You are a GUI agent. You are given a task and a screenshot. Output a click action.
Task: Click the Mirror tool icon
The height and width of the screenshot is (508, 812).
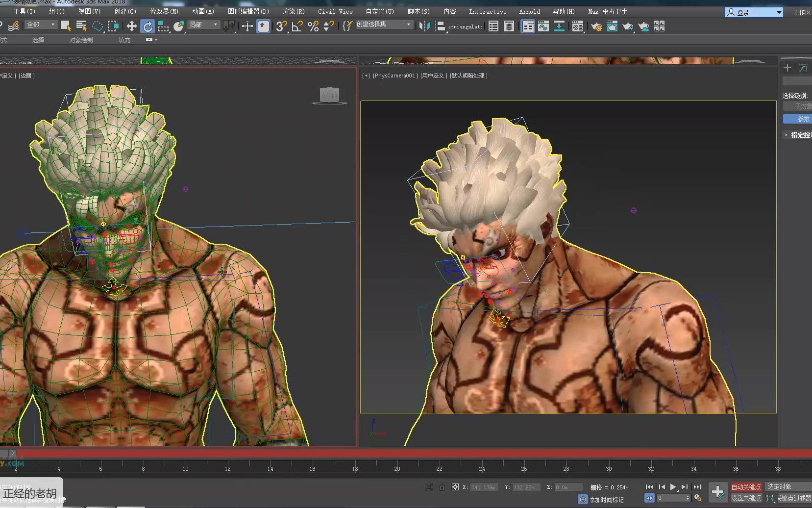(x=425, y=26)
